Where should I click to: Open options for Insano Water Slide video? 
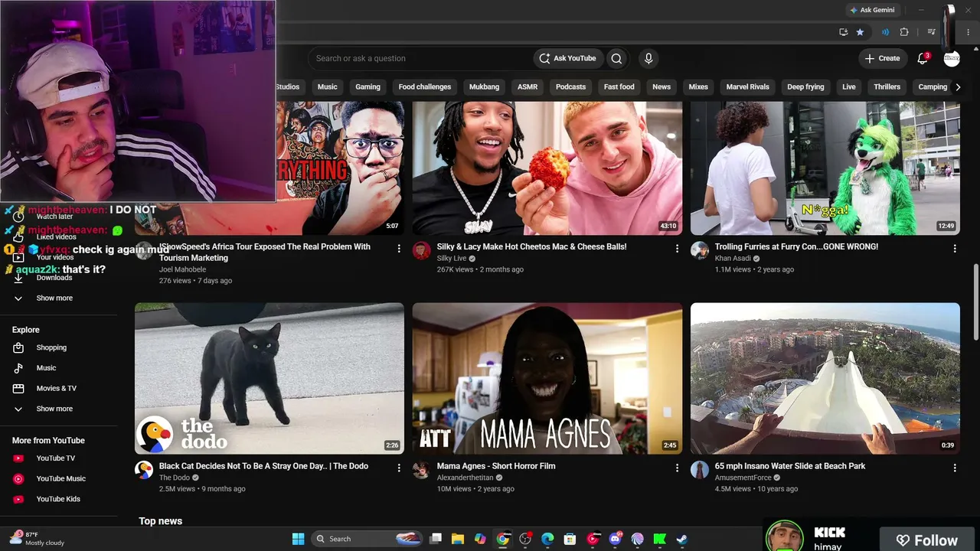pyautogui.click(x=955, y=467)
